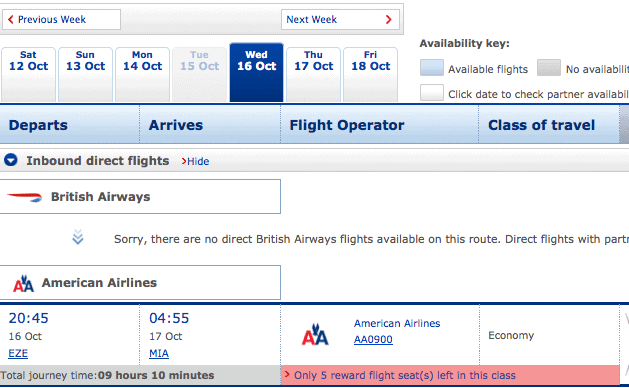629x388 pixels.
Task: Expand the double chevron under British Airways
Action: coord(78,237)
